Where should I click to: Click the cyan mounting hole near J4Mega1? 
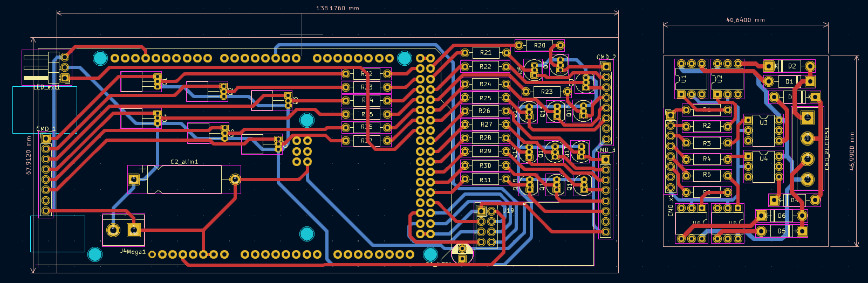(95, 254)
